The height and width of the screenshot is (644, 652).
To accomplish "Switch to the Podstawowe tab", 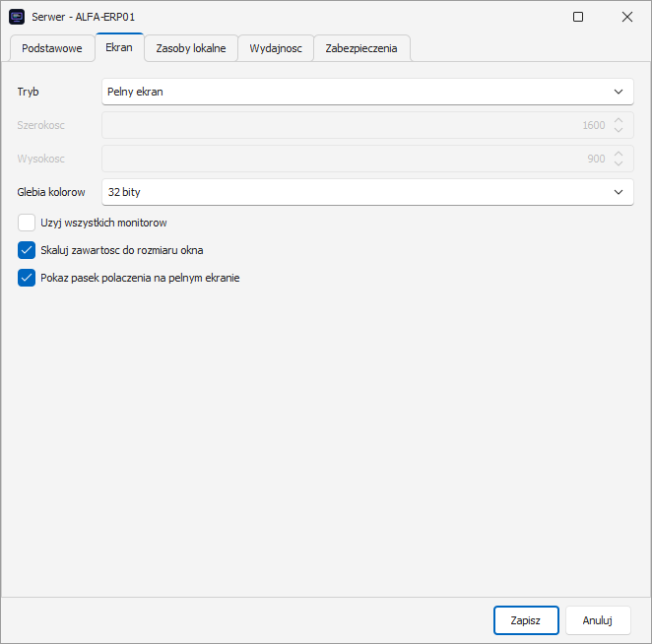I will pos(52,48).
